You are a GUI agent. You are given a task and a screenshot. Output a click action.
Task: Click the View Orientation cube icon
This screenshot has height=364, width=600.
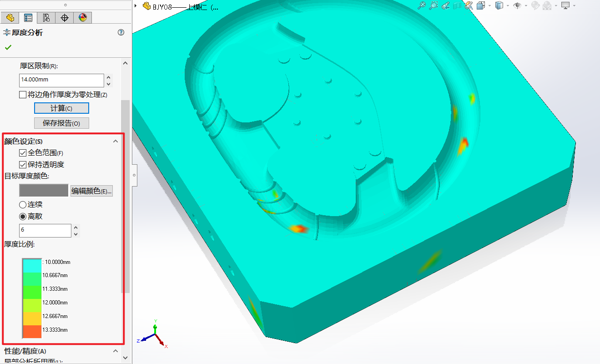coord(481,5)
